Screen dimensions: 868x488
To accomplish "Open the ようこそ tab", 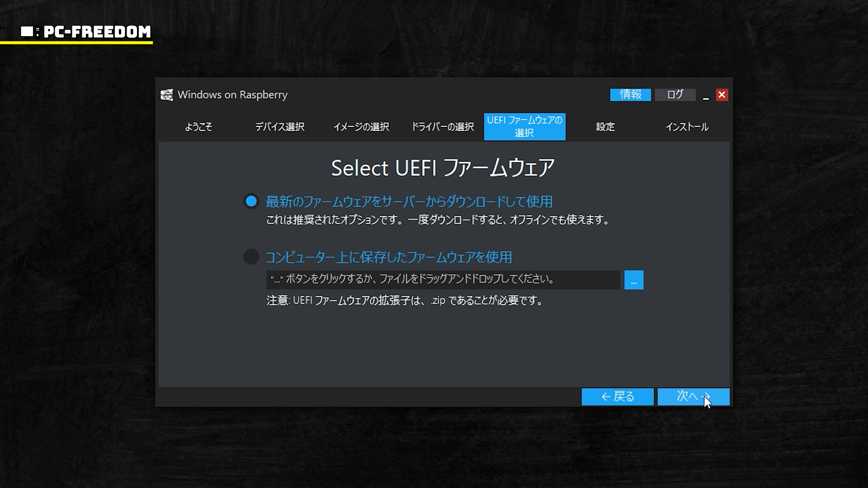I will [198, 127].
